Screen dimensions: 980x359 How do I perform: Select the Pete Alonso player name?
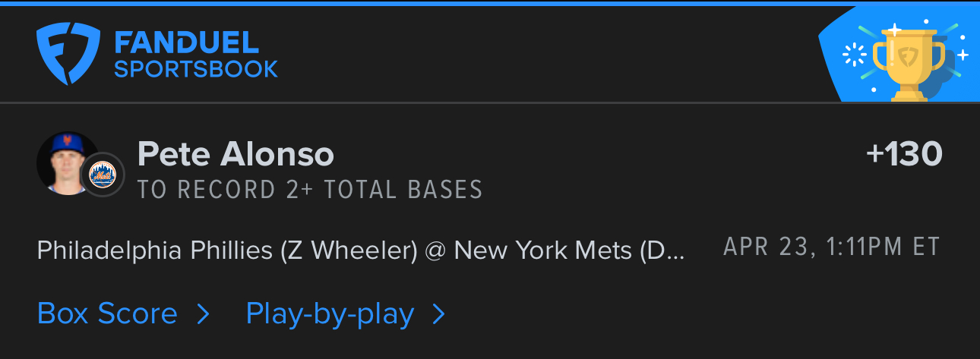point(236,154)
